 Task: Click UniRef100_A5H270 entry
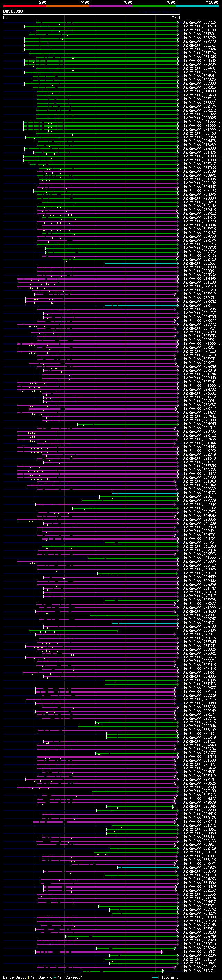tap(199, 913)
